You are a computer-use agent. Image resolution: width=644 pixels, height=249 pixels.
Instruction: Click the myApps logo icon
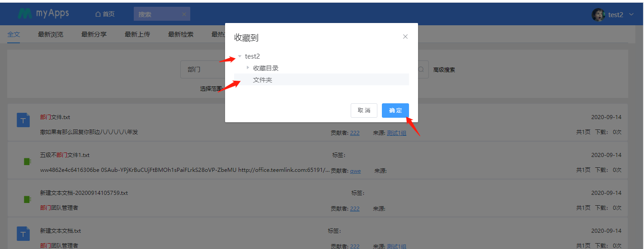coord(25,14)
